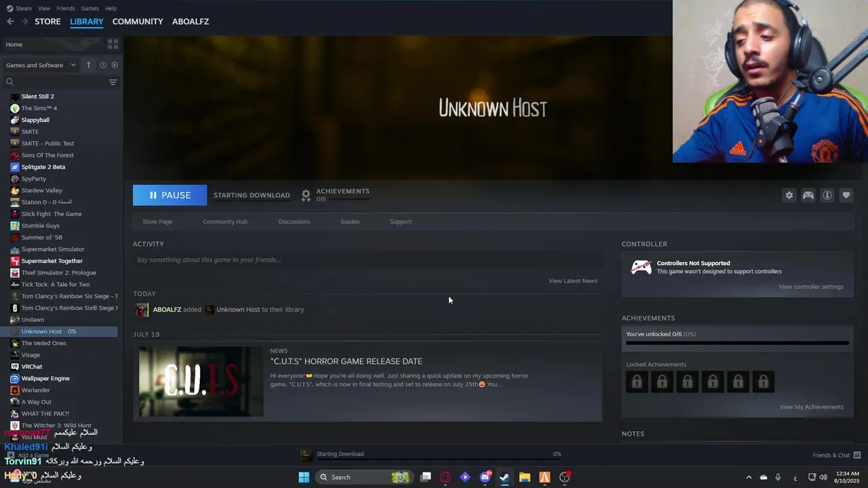Click the first locked achievement icon

637,382
